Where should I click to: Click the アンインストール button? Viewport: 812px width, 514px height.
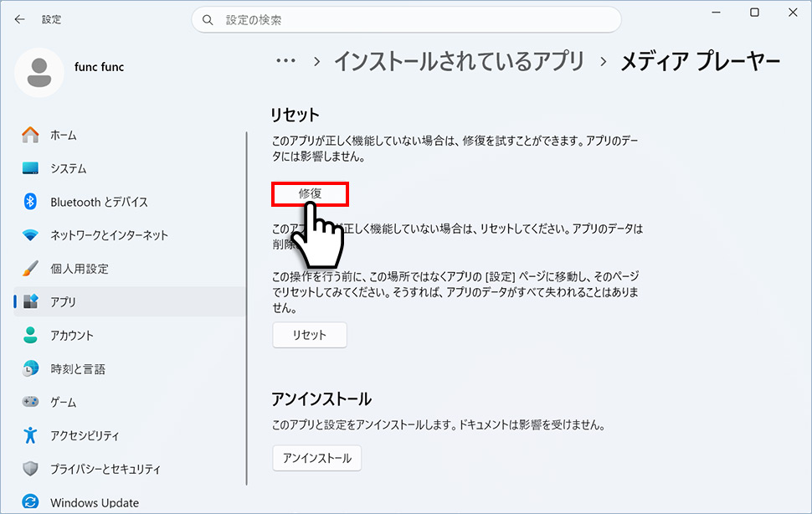(x=317, y=458)
